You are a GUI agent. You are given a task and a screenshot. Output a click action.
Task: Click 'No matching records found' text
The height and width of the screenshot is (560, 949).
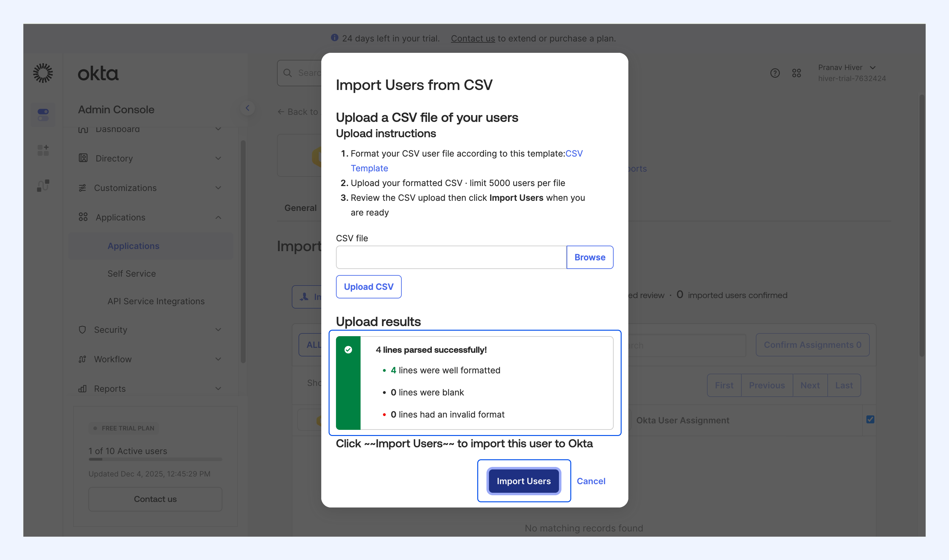pos(584,528)
